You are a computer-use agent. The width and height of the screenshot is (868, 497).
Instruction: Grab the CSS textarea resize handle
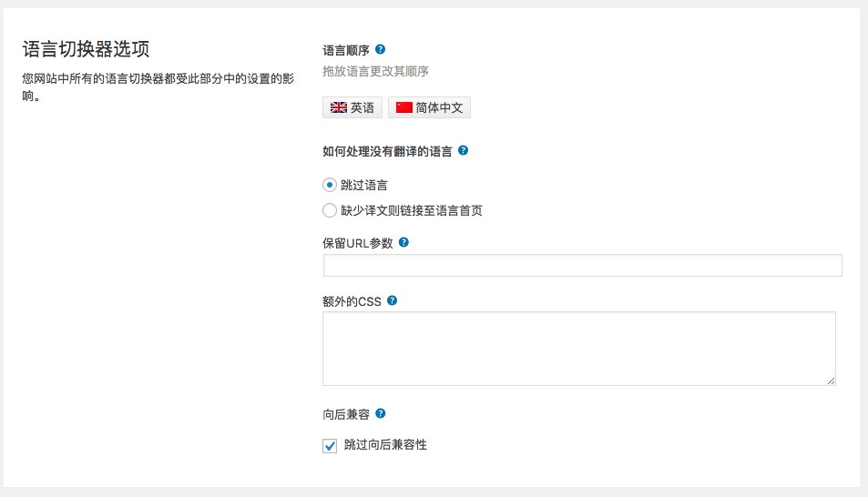pos(831,380)
